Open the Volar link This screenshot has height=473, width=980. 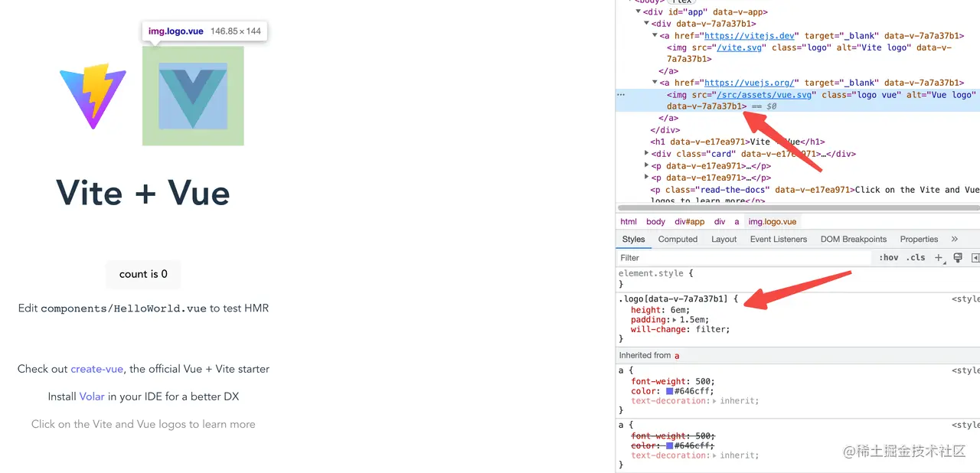pos(92,396)
